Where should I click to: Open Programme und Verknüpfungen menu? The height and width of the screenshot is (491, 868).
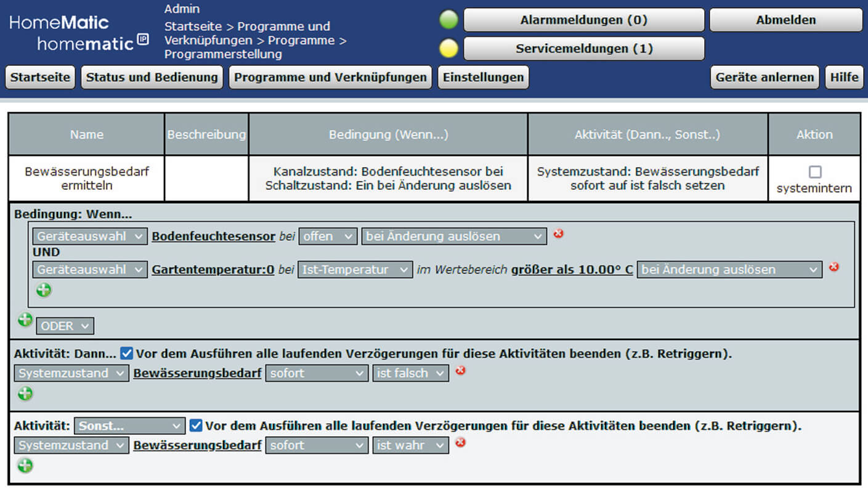(x=330, y=78)
